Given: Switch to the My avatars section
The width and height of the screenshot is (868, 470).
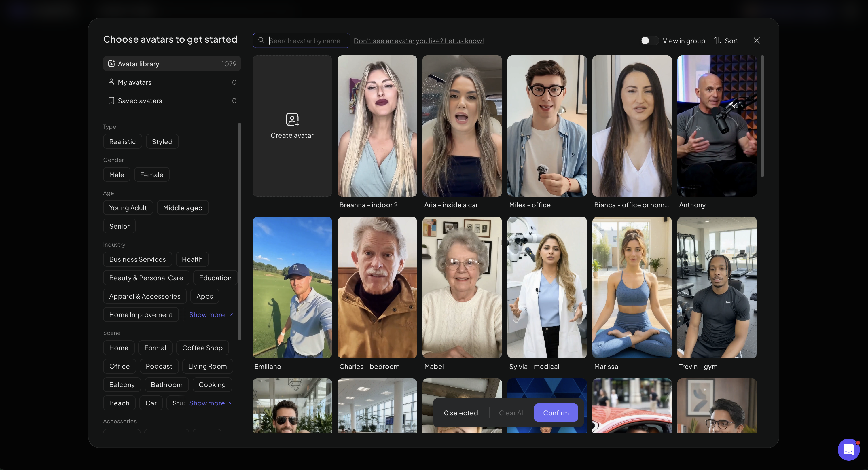Looking at the screenshot, I should click(x=134, y=82).
